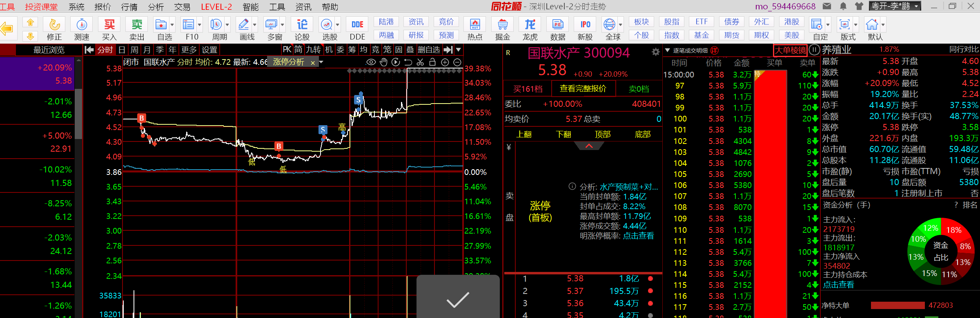The image size is (980, 318).
Task: Click the 查看完整报价 button
Action: (x=583, y=88)
